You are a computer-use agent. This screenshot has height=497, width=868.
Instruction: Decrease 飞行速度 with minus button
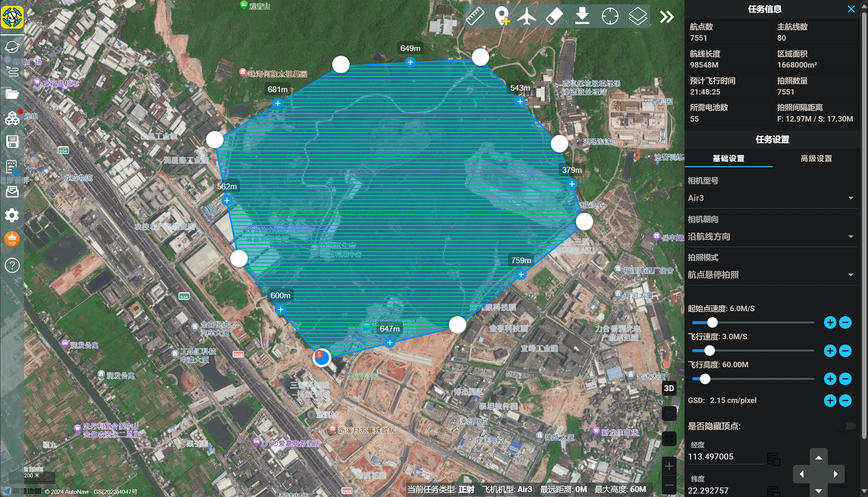click(846, 351)
